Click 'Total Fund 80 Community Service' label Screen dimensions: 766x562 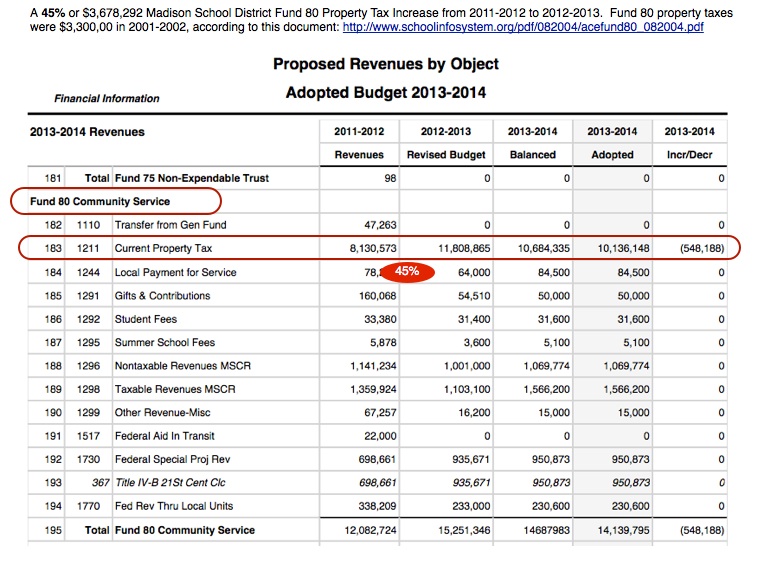tap(170, 530)
